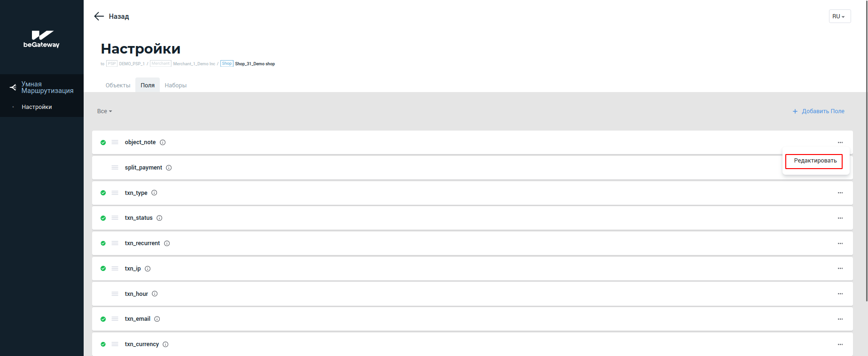The height and width of the screenshot is (356, 868).
Task: Toggle the green status check for object_note
Action: click(x=103, y=142)
